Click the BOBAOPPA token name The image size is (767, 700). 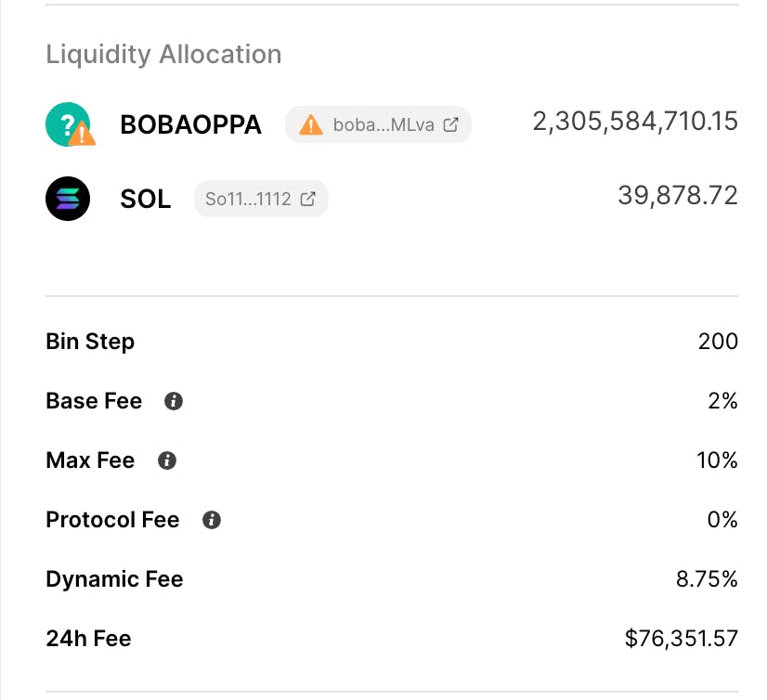point(191,125)
